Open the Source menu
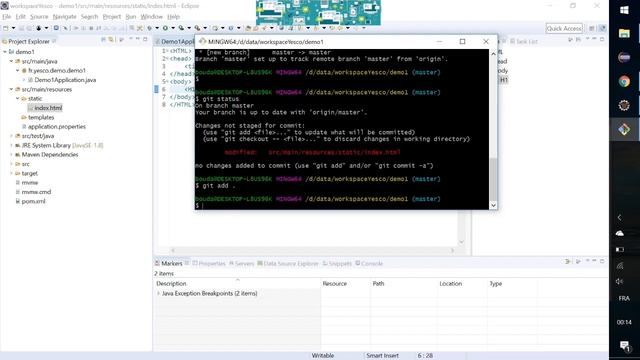 39,17
